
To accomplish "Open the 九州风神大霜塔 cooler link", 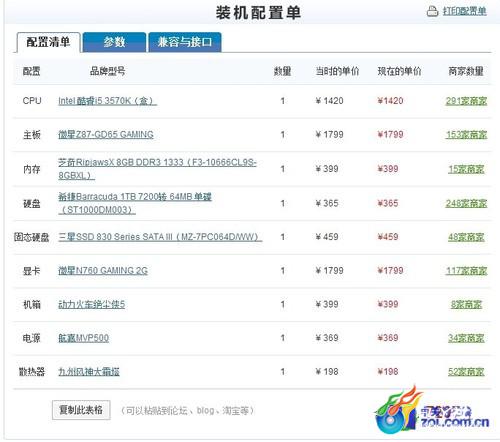I will 89,372.
